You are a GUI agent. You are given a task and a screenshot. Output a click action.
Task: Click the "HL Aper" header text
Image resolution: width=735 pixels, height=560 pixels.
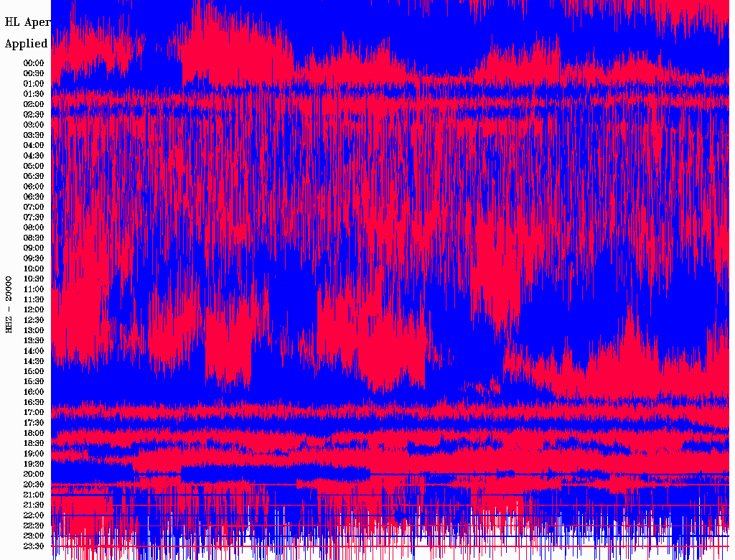(x=27, y=22)
